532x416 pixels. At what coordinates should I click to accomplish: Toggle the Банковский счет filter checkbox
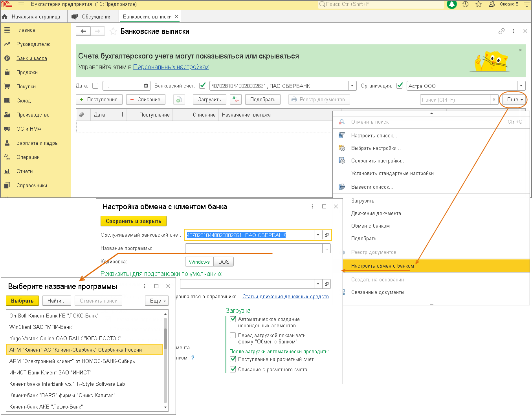coord(202,86)
